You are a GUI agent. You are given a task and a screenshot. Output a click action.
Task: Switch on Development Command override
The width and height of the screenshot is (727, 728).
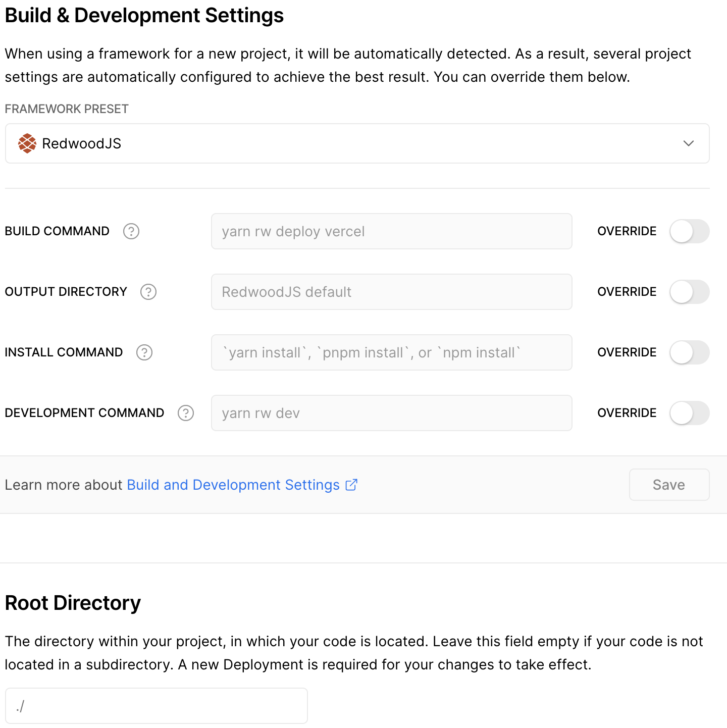coord(689,413)
